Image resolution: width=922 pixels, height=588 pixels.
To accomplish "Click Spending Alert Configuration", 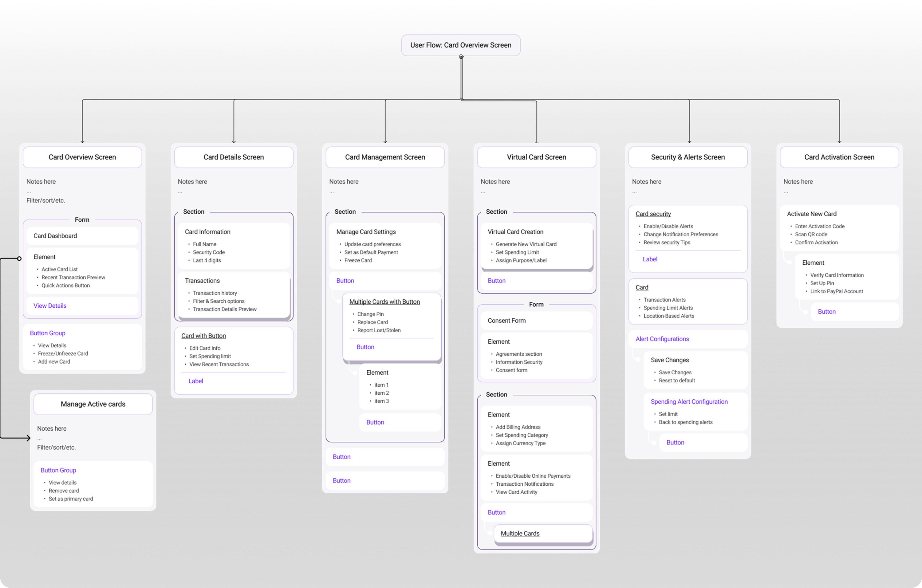I will (689, 401).
